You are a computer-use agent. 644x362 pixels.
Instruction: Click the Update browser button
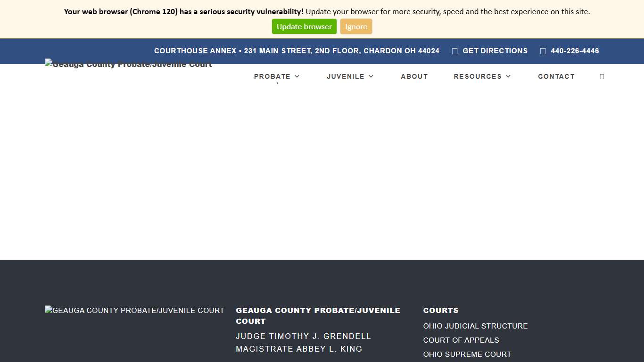[304, 26]
